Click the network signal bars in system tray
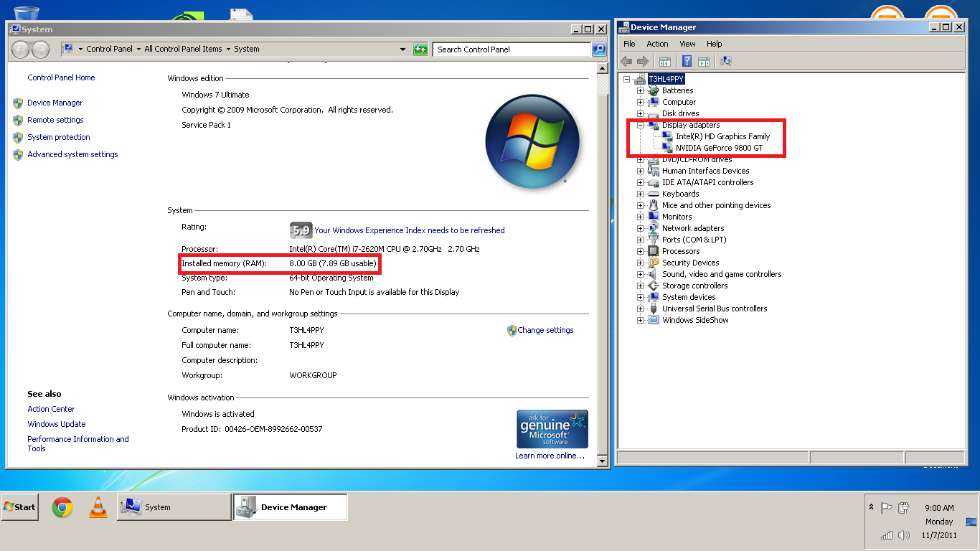Viewport: 980px width, 551px height. pyautogui.click(x=887, y=535)
